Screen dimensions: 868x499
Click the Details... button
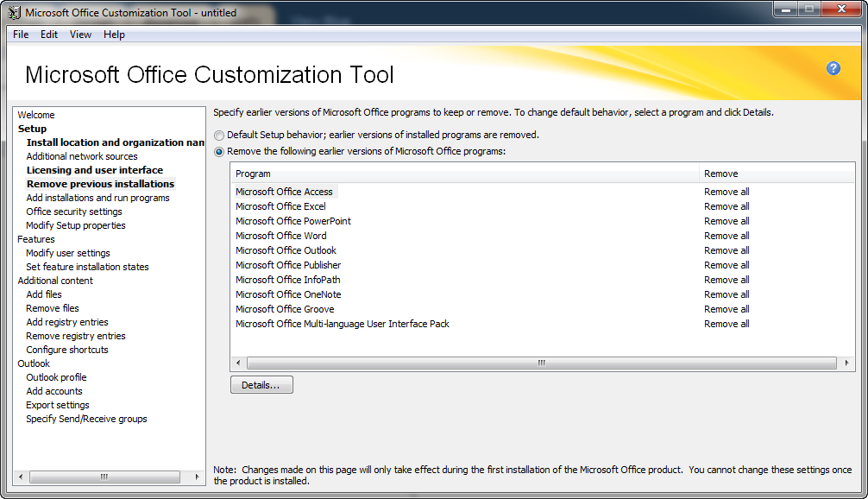261,385
